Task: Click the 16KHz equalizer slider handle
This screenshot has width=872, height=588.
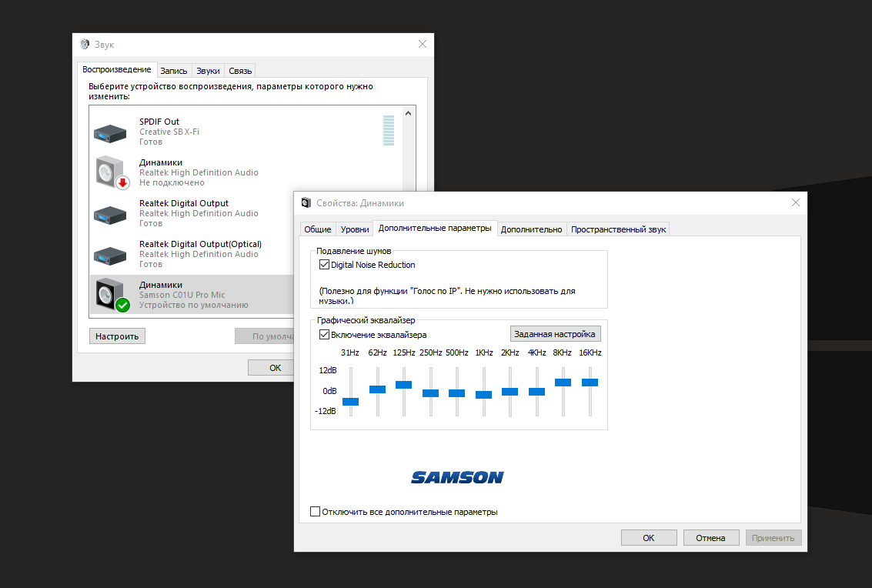Action: tap(590, 383)
